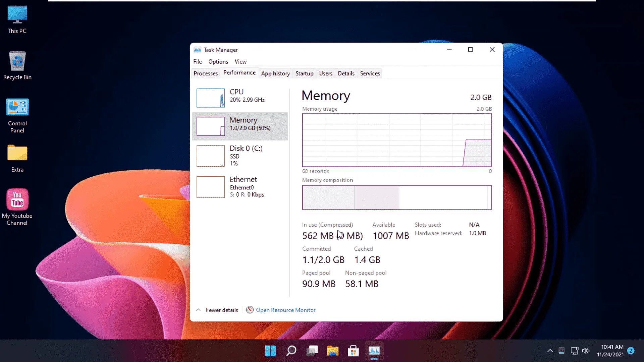Open This PC desktop icon

17,20
